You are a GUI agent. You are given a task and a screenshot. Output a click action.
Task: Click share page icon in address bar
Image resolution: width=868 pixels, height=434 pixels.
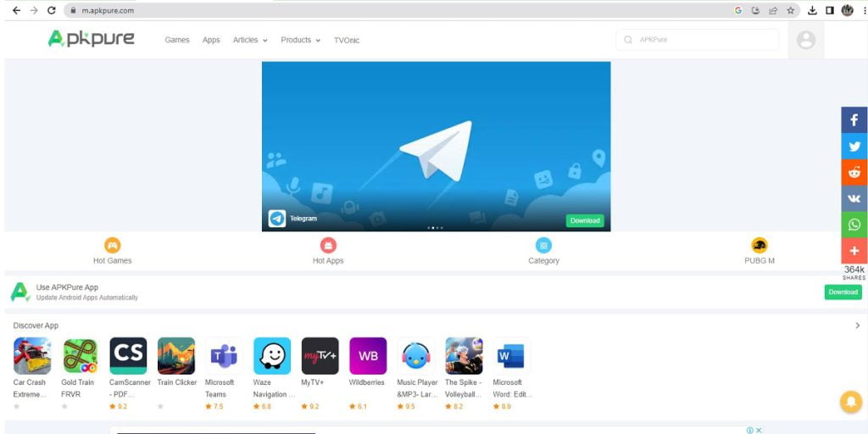773,10
